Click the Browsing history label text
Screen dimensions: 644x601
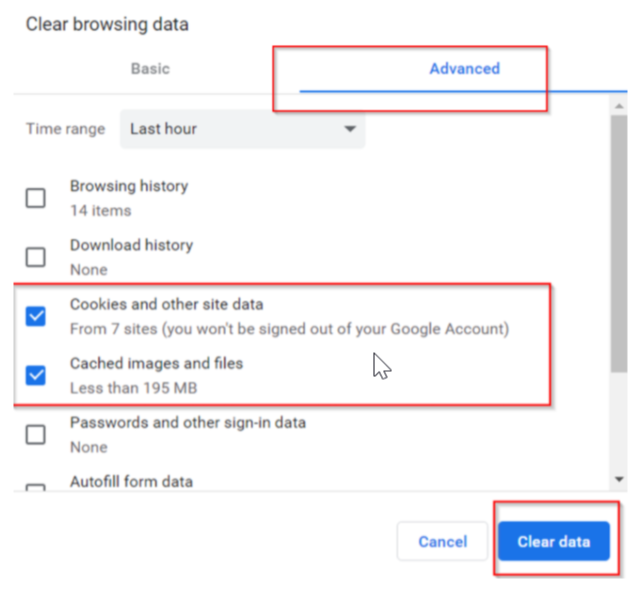click(x=128, y=186)
